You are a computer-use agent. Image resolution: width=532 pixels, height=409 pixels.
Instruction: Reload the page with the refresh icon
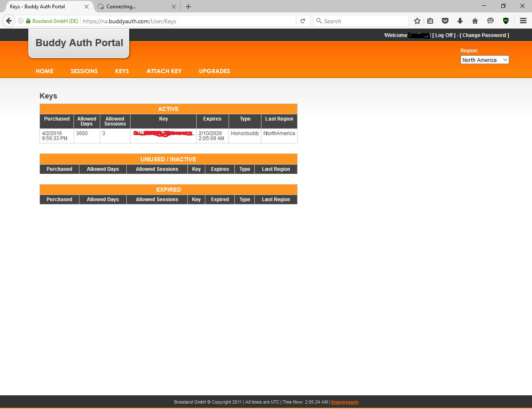point(303,21)
